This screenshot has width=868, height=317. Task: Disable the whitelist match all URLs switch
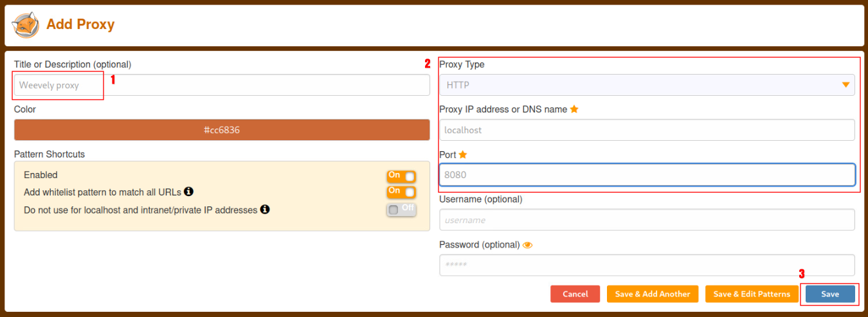(401, 192)
